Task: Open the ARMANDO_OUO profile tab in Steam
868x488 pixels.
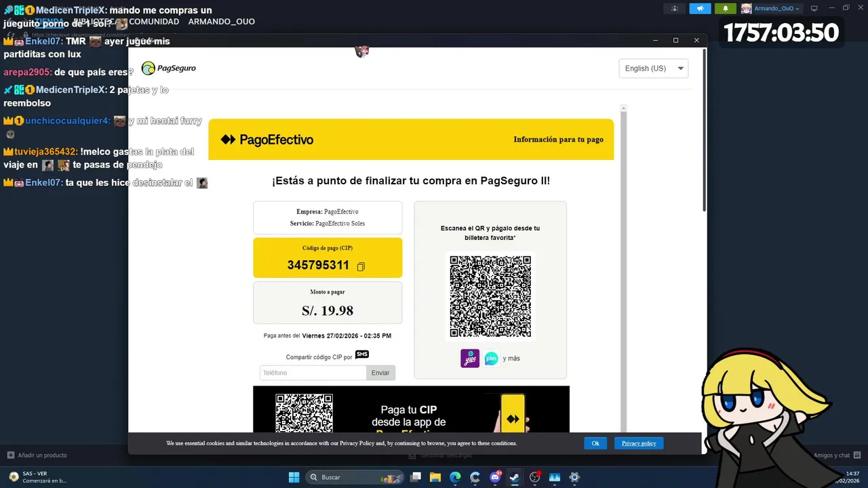Action: point(221,22)
